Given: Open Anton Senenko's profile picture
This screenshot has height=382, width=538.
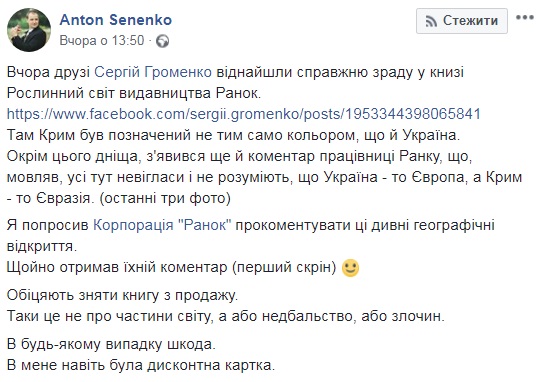Looking at the screenshot, I should pyautogui.click(x=29, y=30).
